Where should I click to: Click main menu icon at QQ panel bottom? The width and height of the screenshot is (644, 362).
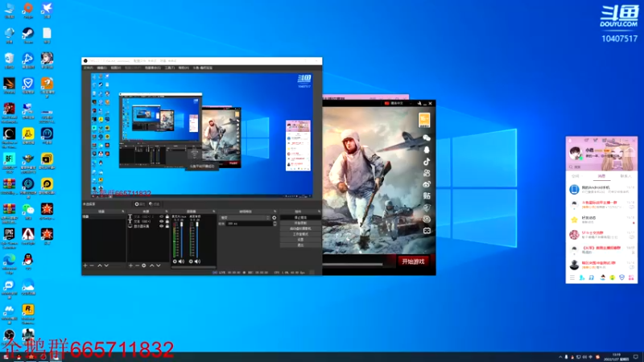[572, 278]
